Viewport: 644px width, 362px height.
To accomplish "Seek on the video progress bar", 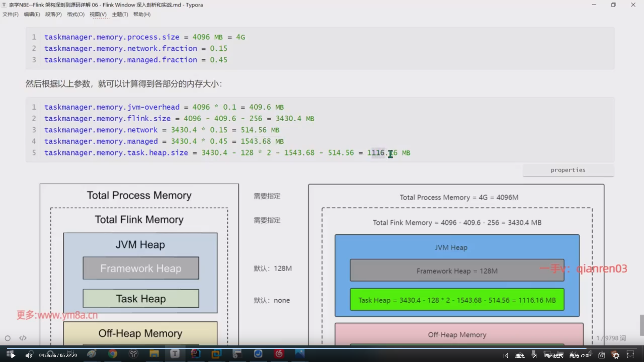I will 322,349.
